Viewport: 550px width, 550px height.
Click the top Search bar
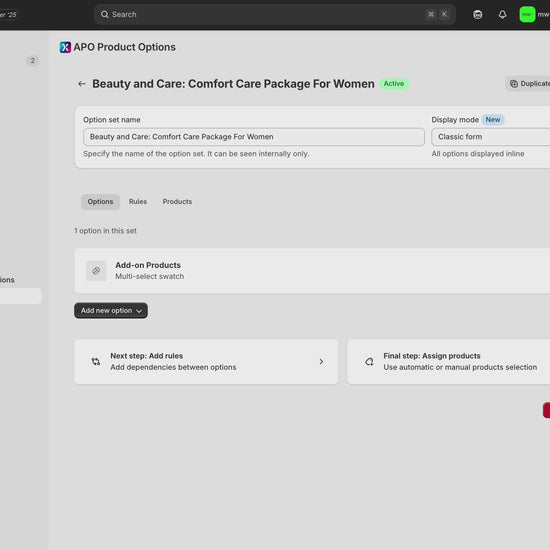click(x=275, y=14)
